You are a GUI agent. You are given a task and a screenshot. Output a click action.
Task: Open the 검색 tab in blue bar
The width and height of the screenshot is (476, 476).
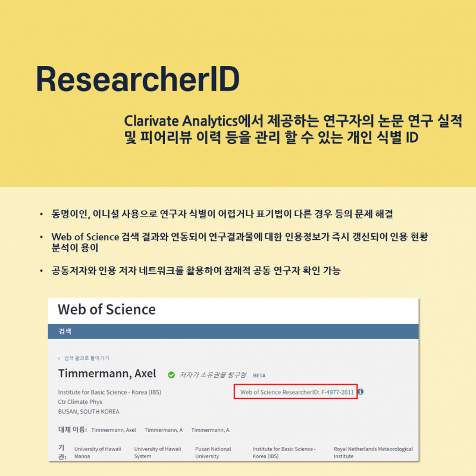click(x=65, y=331)
